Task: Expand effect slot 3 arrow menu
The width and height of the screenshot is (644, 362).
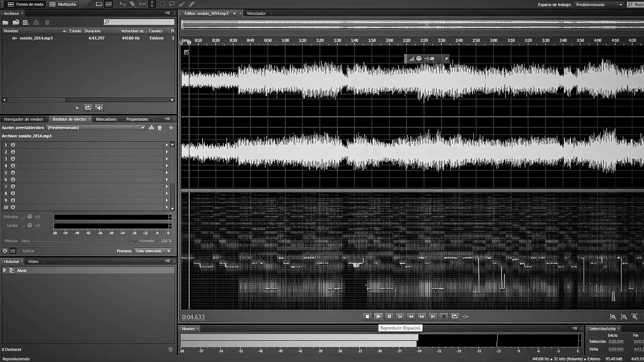Action: [167, 159]
